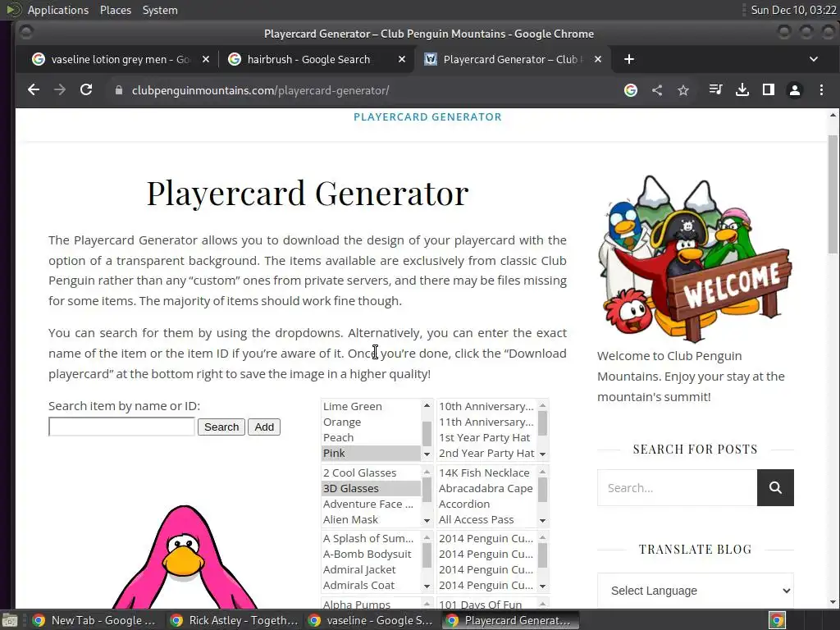Click down arrow of body items list
This screenshot has width=840, height=630.
pyautogui.click(x=427, y=586)
